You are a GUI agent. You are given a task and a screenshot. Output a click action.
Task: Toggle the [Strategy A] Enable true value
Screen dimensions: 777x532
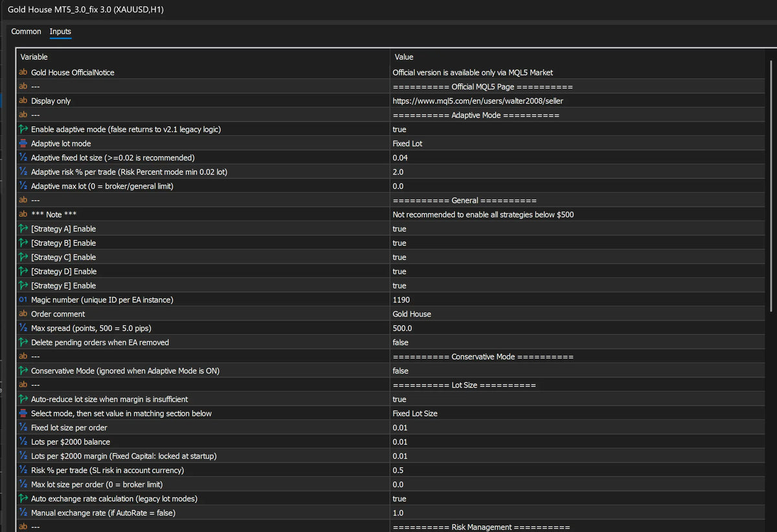coord(400,229)
